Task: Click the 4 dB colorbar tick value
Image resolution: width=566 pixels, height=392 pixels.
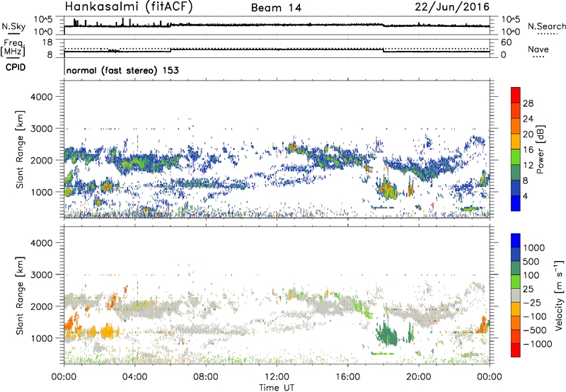Action: coord(525,196)
